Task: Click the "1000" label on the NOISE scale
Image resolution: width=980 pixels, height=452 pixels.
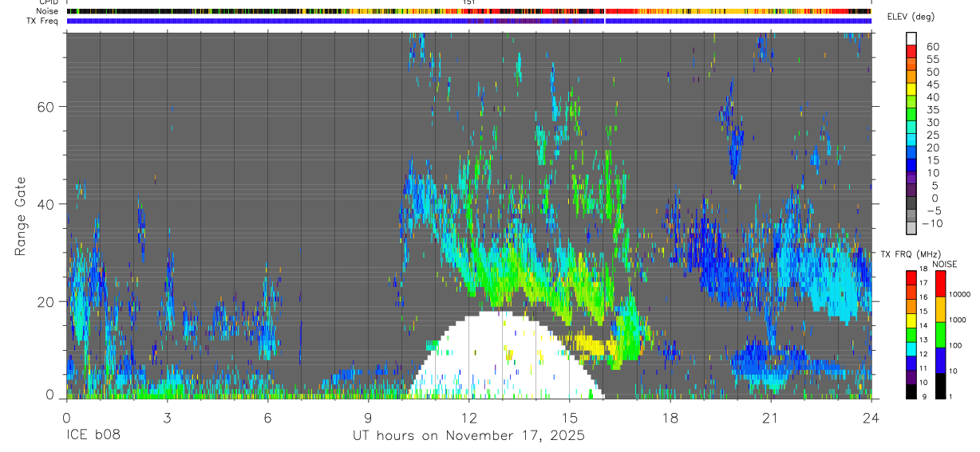Action: [959, 320]
